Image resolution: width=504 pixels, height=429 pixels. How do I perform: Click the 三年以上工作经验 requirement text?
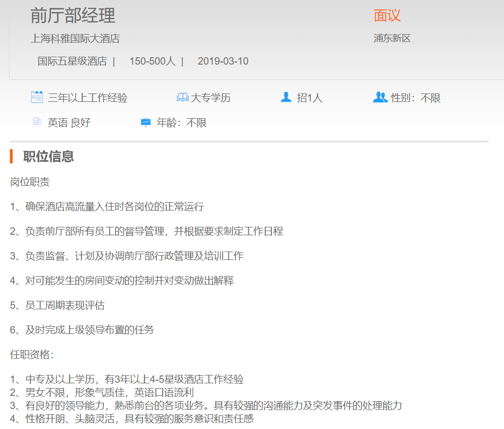pyautogui.click(x=88, y=98)
